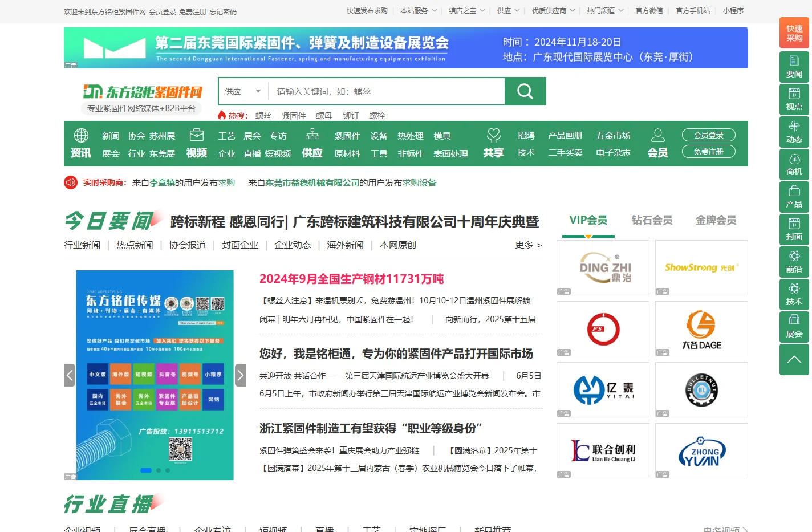Jump to 动态 via side toolbar

tap(794, 132)
